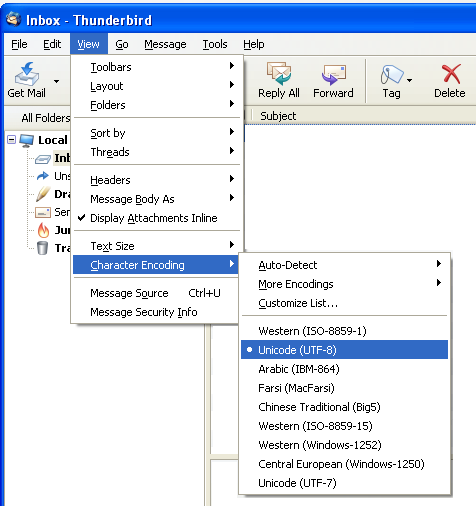Open Customize List... for encodings
Screen dimensions: 476x506
click(x=345, y=303)
